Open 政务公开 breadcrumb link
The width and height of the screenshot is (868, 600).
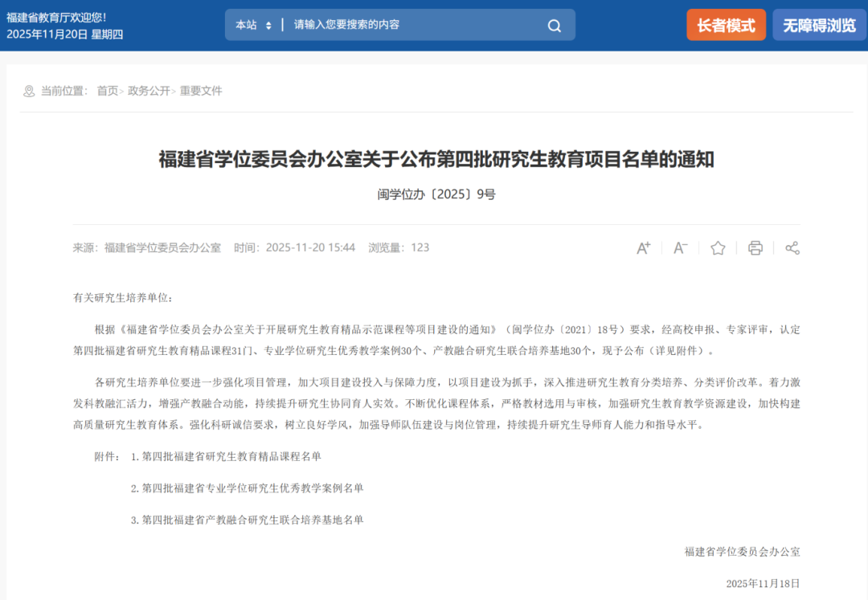(x=149, y=92)
